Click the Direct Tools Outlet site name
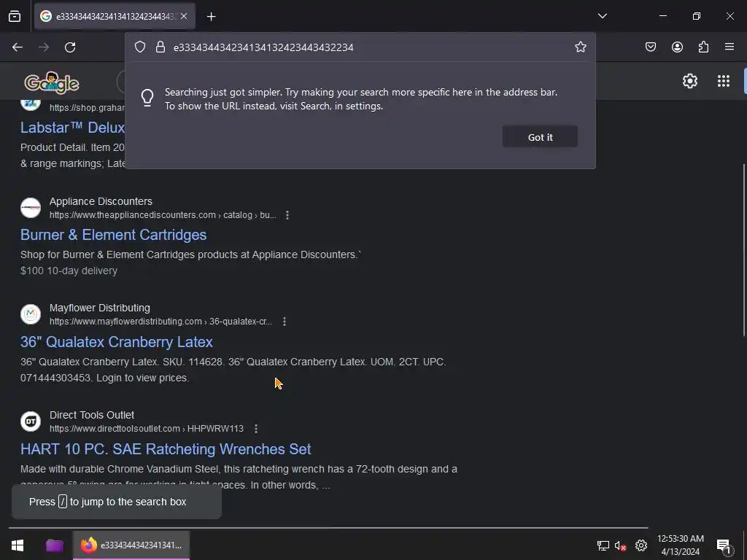 point(91,415)
